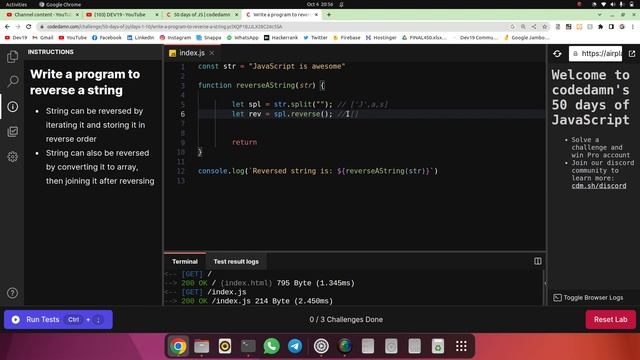The image size is (640, 360).
Task: Click the return statement on line 9
Action: 244,142
